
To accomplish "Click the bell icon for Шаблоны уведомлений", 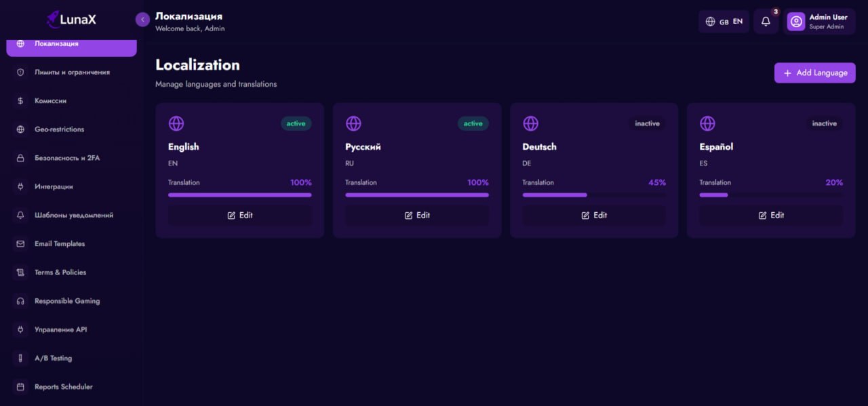I will click(x=20, y=215).
